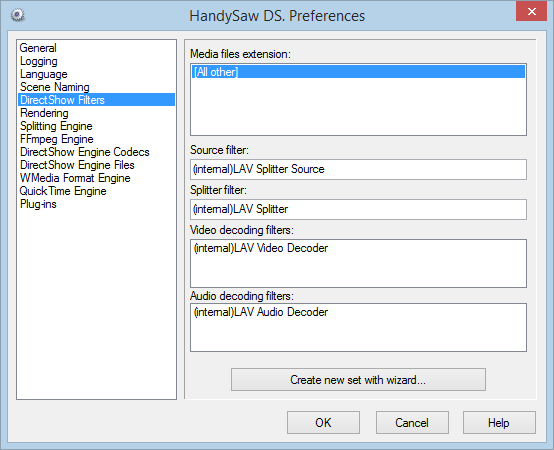Switch to the Language settings
The image size is (554, 450).
(x=43, y=74)
